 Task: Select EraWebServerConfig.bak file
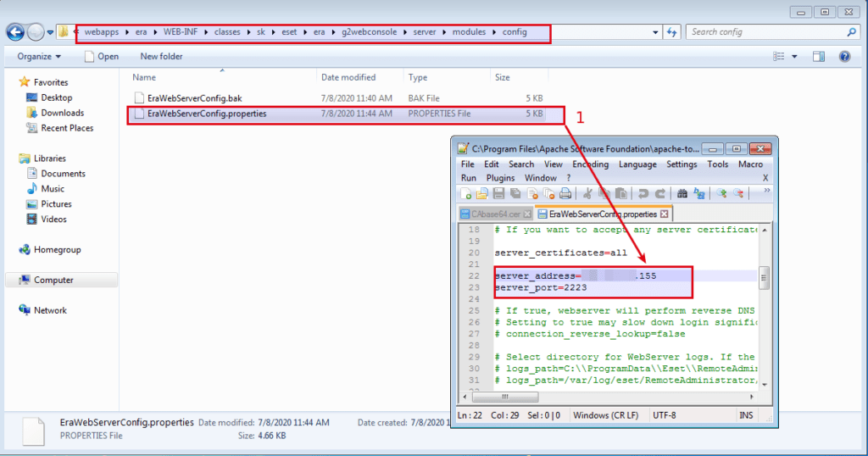[337, 98]
